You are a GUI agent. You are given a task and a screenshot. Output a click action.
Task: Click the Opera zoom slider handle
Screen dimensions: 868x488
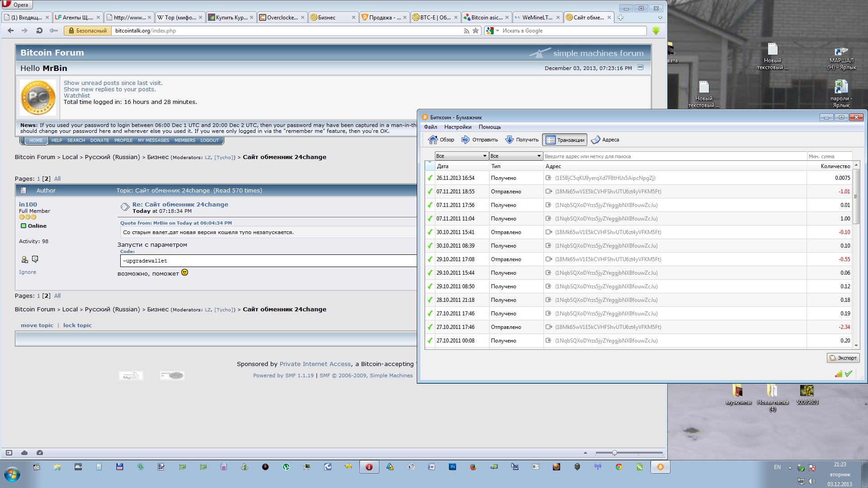tap(614, 453)
